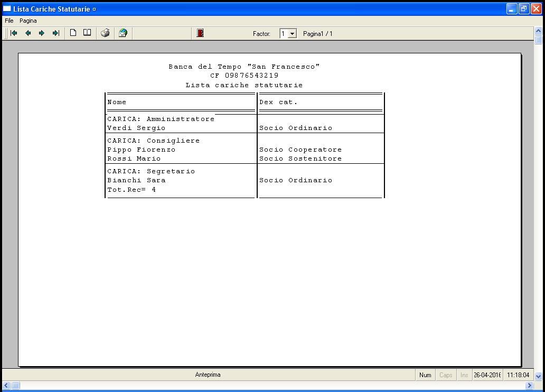Screen dimensions: 545x392
Task: Click the window icon in title bar
Action: (x=7, y=8)
